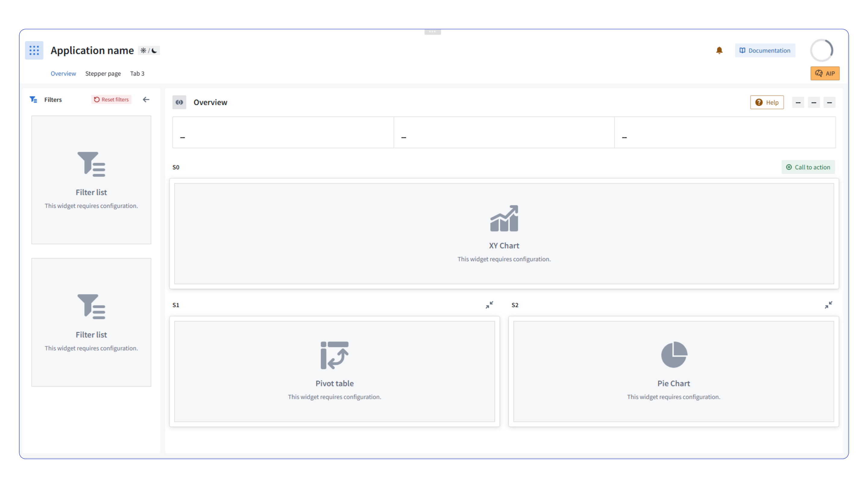Open the application grid menu

click(x=34, y=50)
